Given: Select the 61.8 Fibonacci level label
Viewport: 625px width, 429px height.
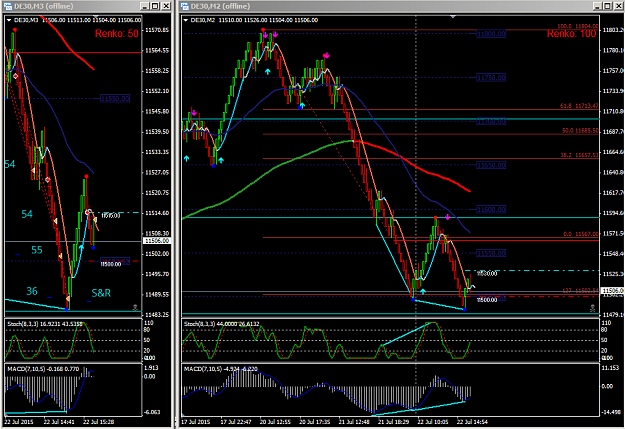Looking at the screenshot, I should click(x=579, y=106).
